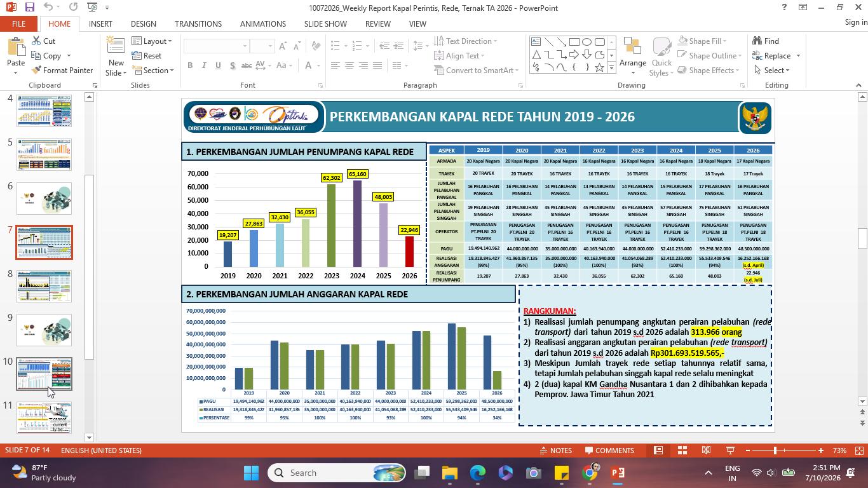Start Slide Show from status bar

[730, 451]
